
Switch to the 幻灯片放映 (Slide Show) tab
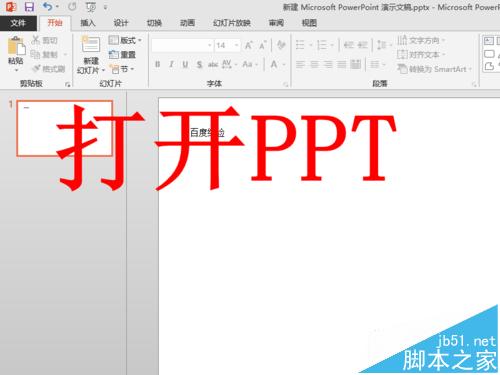(x=232, y=23)
